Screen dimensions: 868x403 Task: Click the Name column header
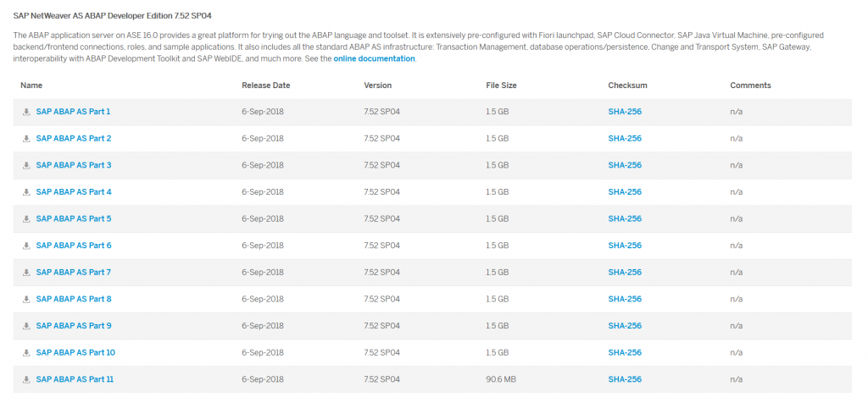click(x=31, y=86)
